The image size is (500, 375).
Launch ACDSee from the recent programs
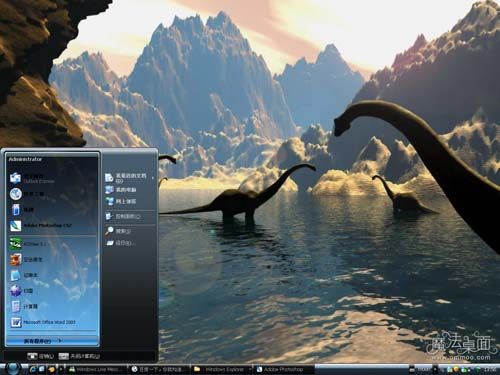tap(52, 244)
